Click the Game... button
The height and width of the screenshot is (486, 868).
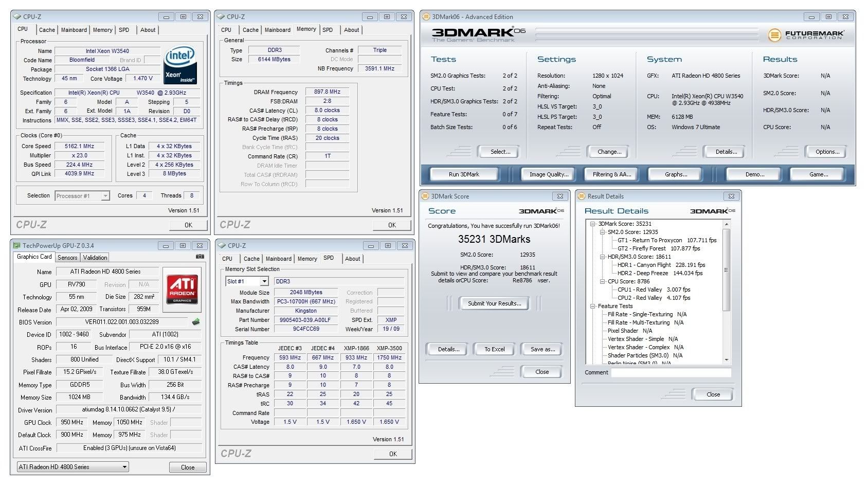pos(819,174)
